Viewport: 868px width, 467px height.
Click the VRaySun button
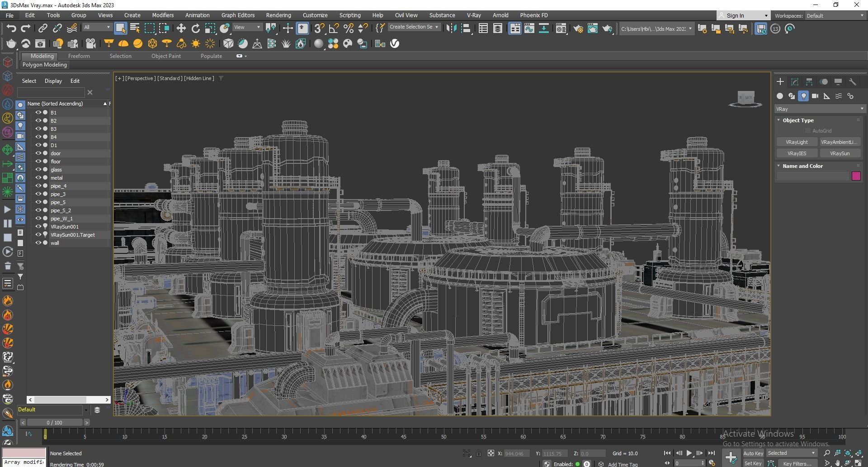pyautogui.click(x=840, y=153)
